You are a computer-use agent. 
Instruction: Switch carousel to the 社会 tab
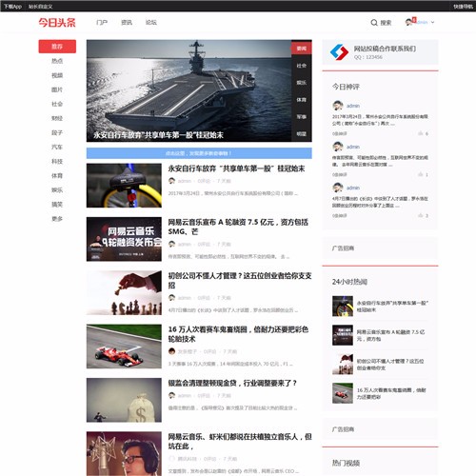pos(302,66)
